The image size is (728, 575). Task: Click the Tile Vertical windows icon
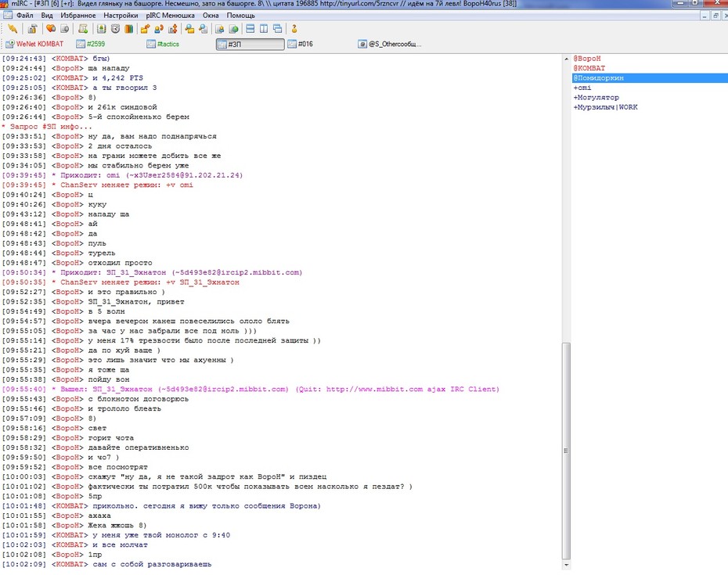coord(264,29)
